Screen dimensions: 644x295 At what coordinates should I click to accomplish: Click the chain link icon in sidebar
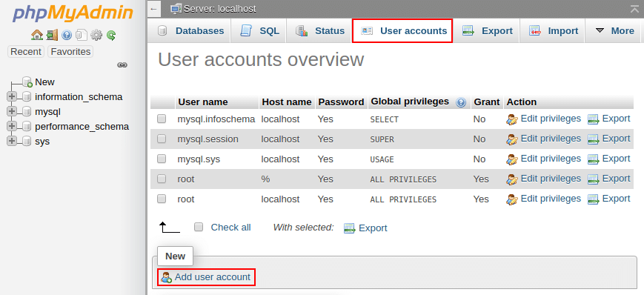click(122, 65)
